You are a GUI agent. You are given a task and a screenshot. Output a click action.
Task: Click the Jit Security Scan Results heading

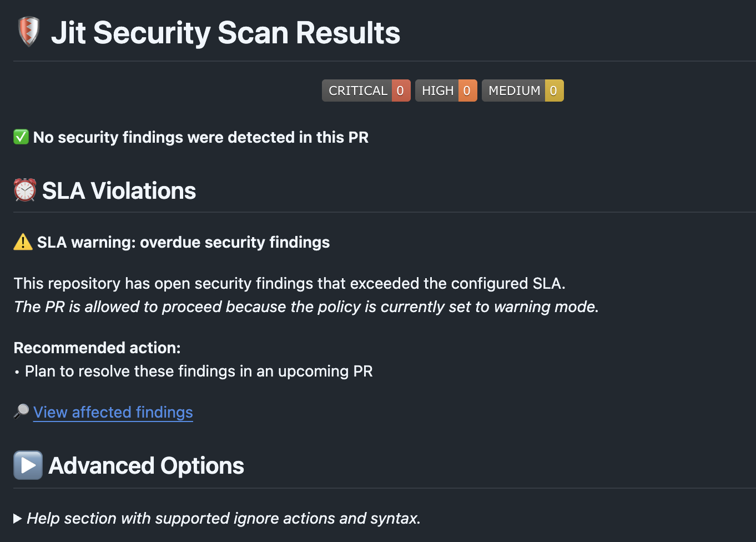click(x=225, y=33)
